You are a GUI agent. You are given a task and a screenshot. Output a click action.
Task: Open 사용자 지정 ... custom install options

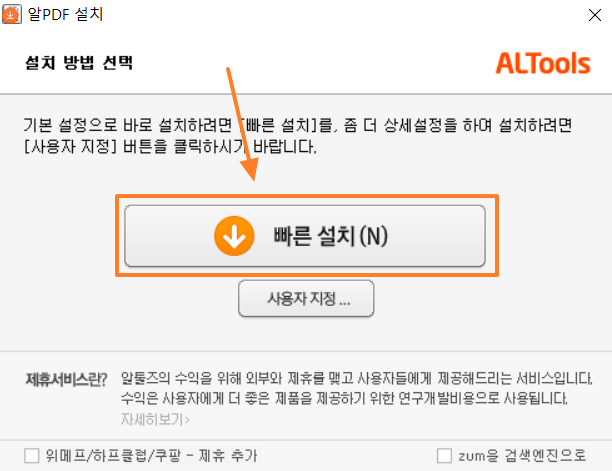pos(306,299)
